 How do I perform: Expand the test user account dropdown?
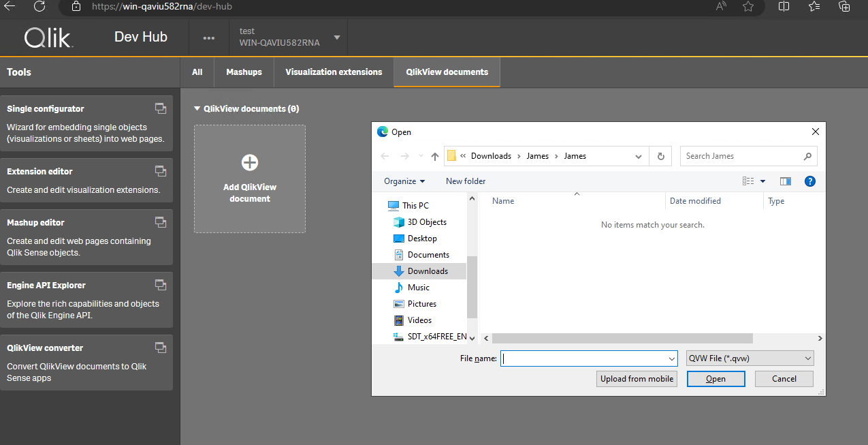pyautogui.click(x=337, y=37)
